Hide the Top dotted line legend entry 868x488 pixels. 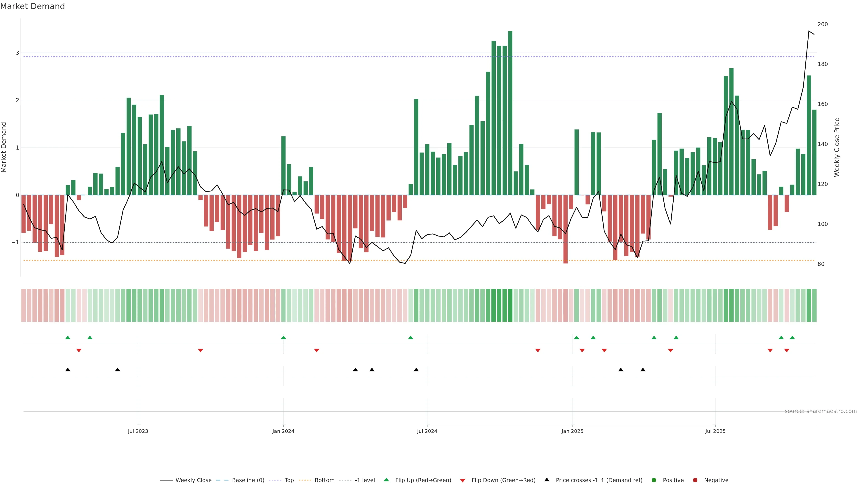pos(289,480)
